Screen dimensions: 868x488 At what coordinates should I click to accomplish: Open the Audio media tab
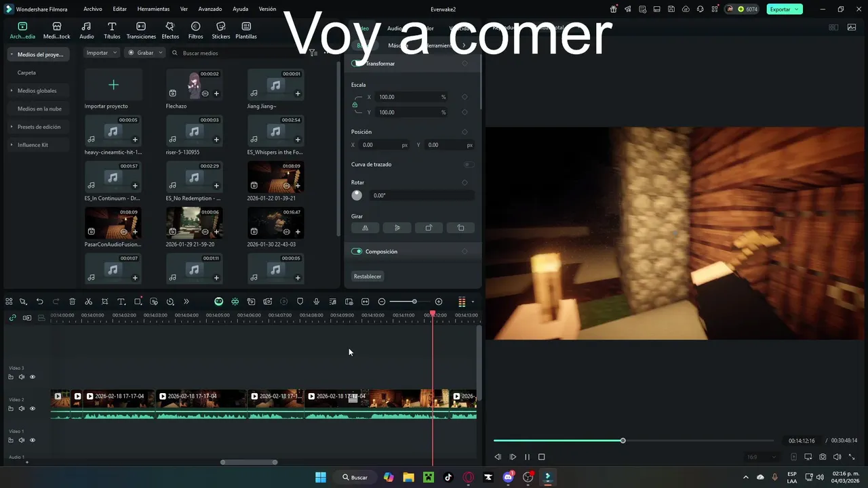pyautogui.click(x=87, y=30)
